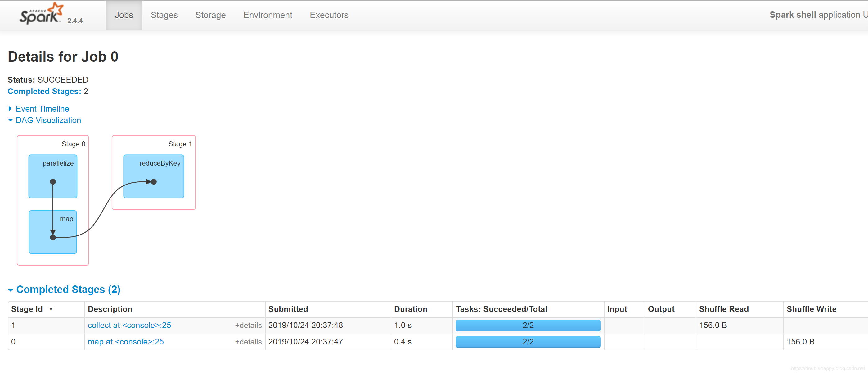
Task: Open the collect at <console>:25 link
Action: click(x=129, y=326)
